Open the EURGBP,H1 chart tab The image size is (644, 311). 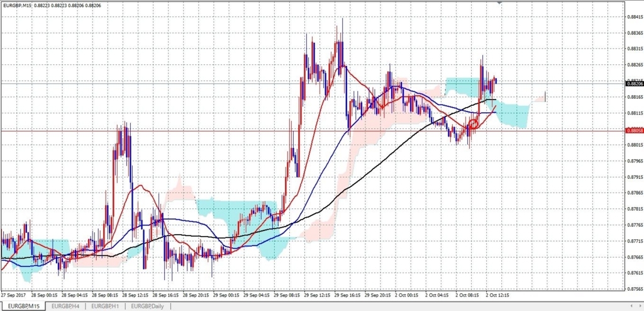pos(105,306)
